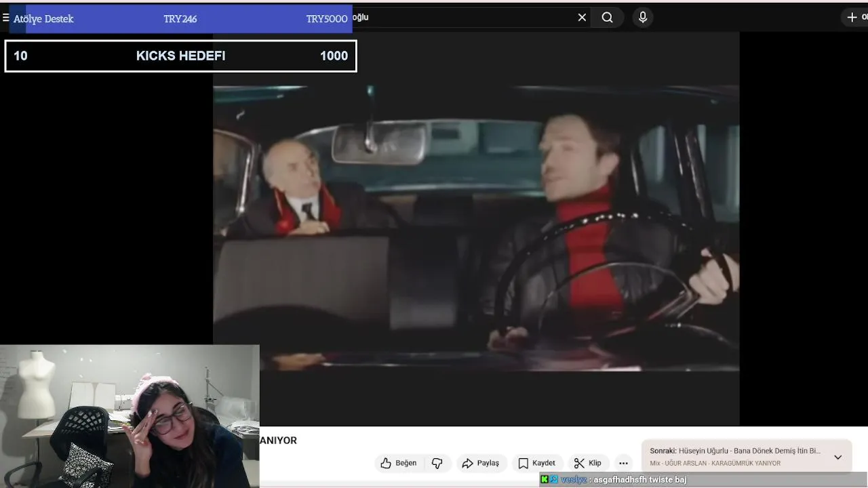Like the video with Beğen
The height and width of the screenshot is (488, 868).
point(399,464)
